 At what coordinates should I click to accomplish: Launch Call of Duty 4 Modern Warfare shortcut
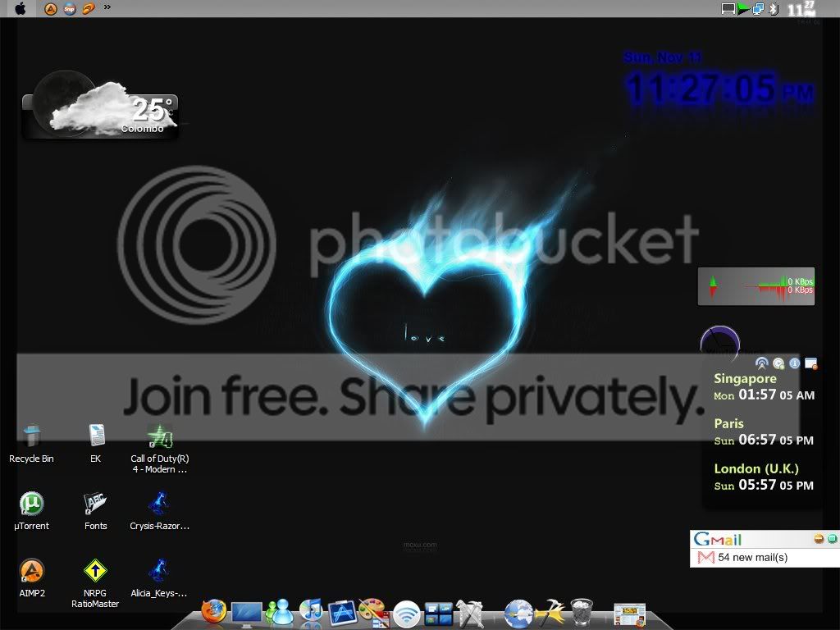160,449
